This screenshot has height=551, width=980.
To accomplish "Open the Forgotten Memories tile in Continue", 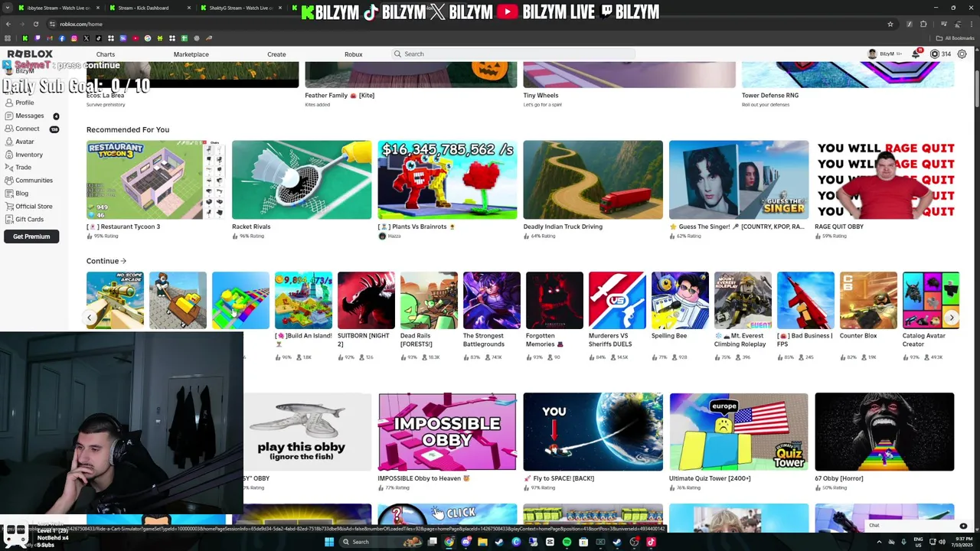I will click(554, 300).
